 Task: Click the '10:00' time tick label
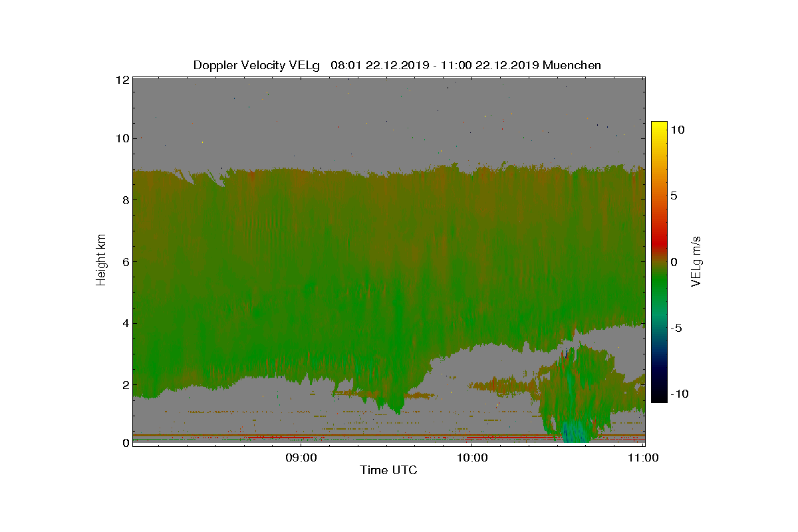473,458
